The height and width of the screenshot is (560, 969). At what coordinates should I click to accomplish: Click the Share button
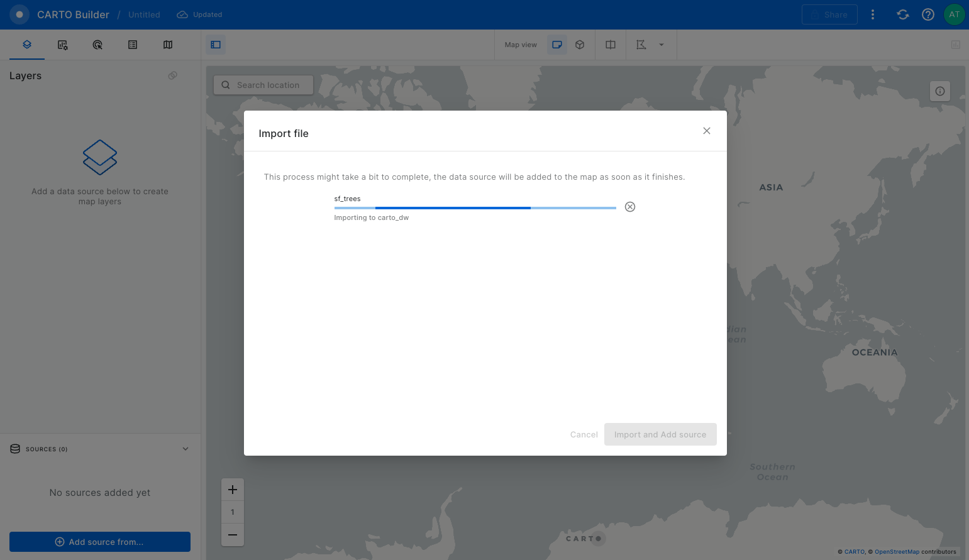click(x=829, y=14)
